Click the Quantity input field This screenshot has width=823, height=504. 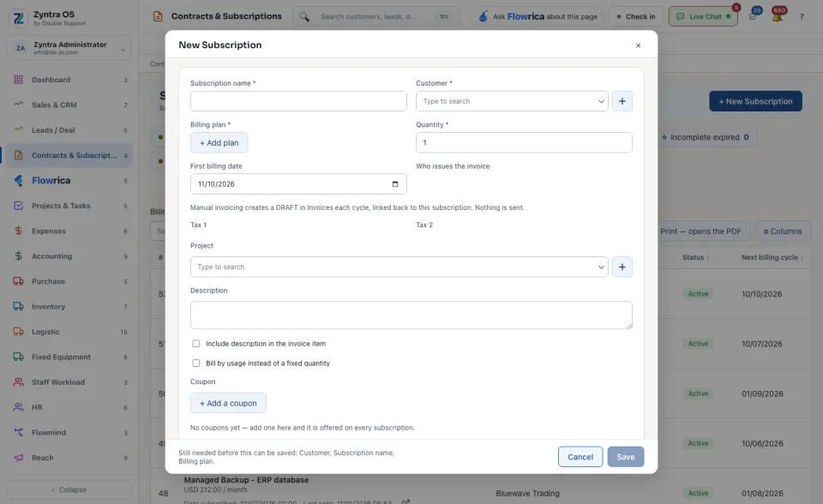pyautogui.click(x=524, y=142)
